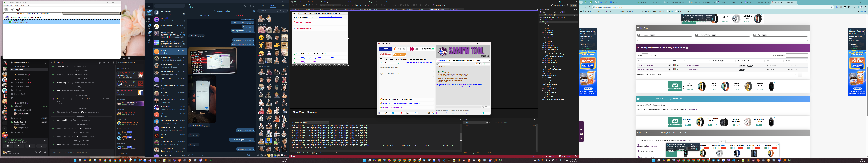
Task: Click the ADD CONTACT link in the Telegram chat
Action: point(204,16)
